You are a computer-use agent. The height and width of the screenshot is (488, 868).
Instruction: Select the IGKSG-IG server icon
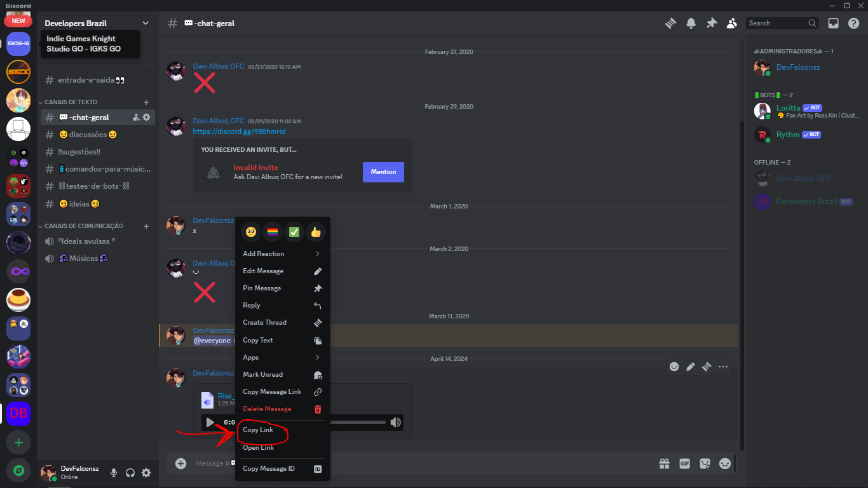(x=18, y=43)
